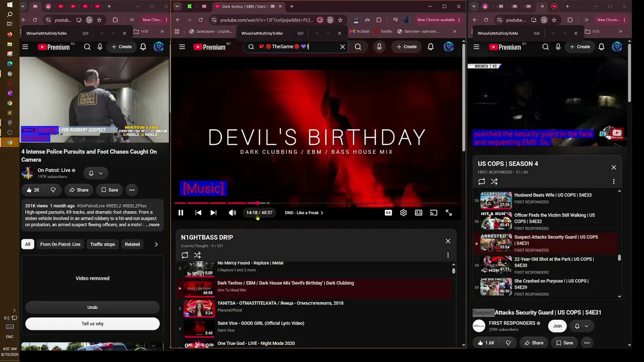Open the N1GHTBASS DR!P playlist options menu

tap(448, 255)
